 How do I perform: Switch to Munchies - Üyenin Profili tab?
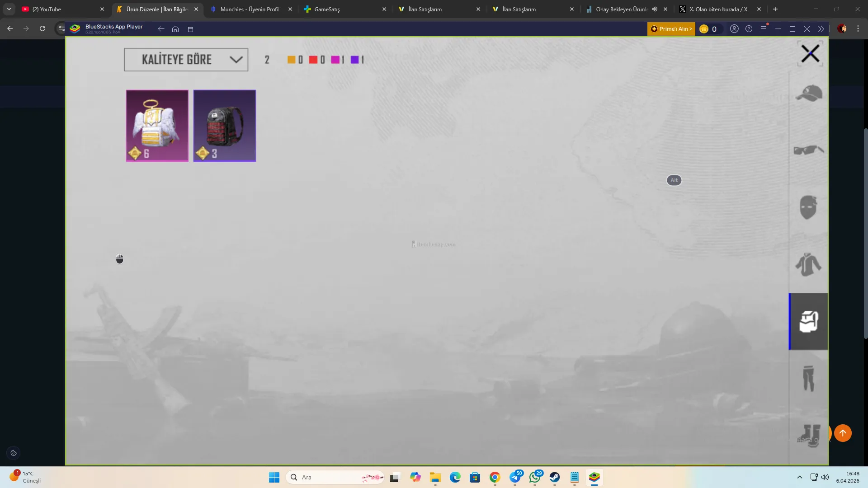point(250,9)
